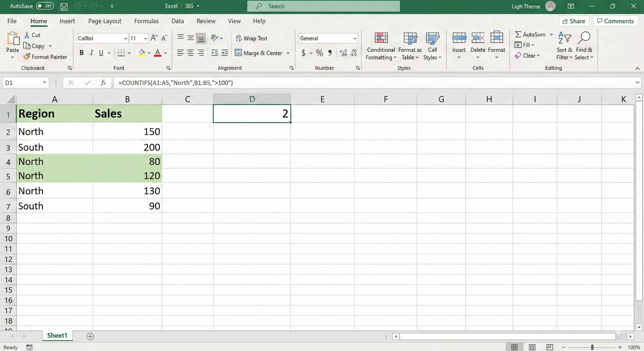Switch to the Formulas ribbon tab

147,21
